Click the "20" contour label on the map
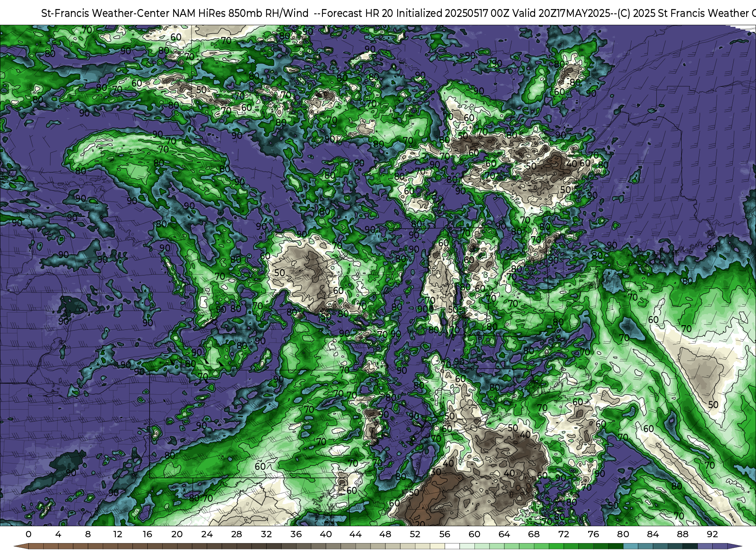The width and height of the screenshot is (756, 551). point(420,524)
